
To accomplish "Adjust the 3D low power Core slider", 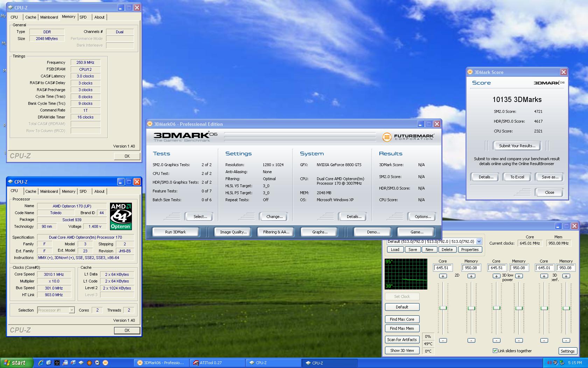I will [497, 308].
